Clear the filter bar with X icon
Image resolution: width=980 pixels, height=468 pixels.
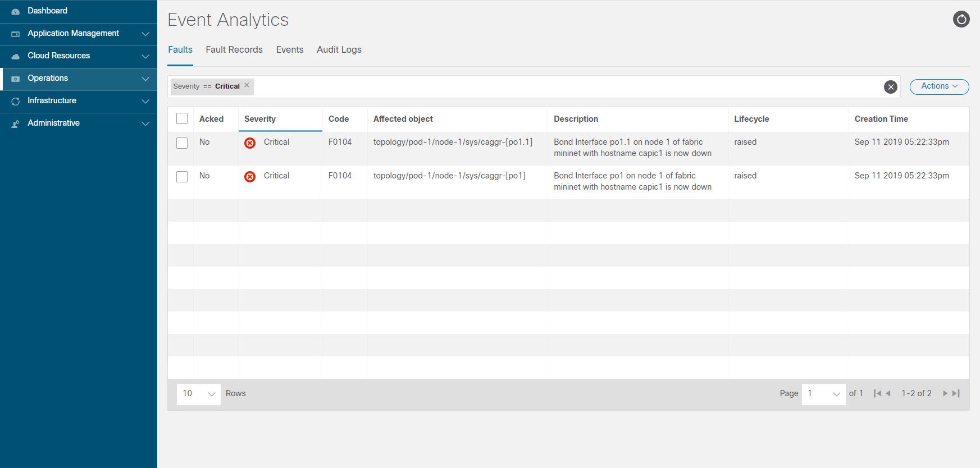pos(890,87)
